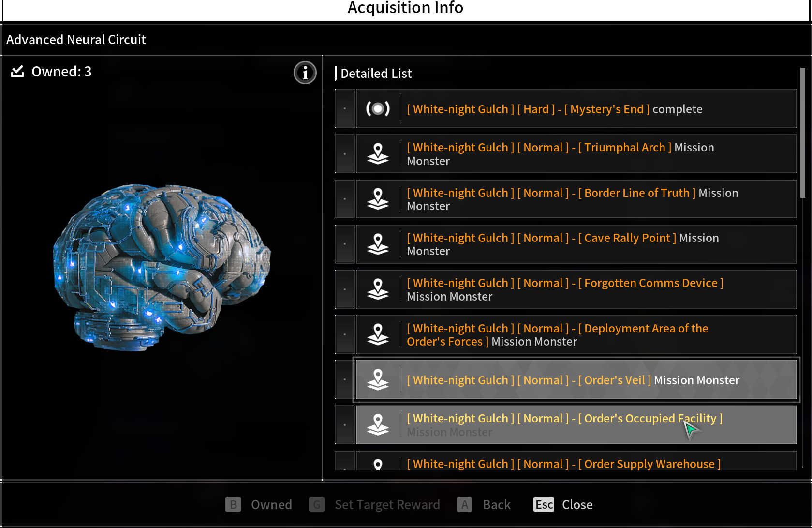Click the Esc key icon
812x528 pixels.
544,505
